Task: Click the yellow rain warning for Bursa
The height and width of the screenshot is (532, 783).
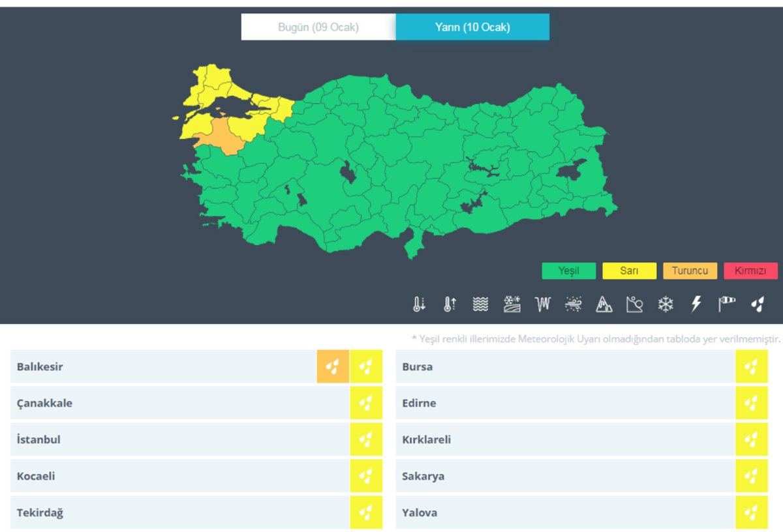Action: point(752,366)
